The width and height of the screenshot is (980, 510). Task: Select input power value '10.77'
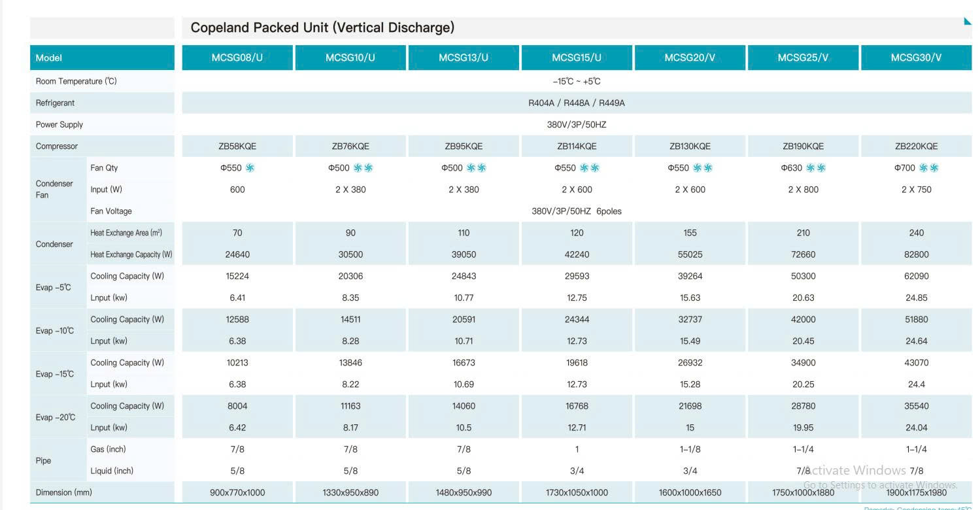tap(464, 297)
